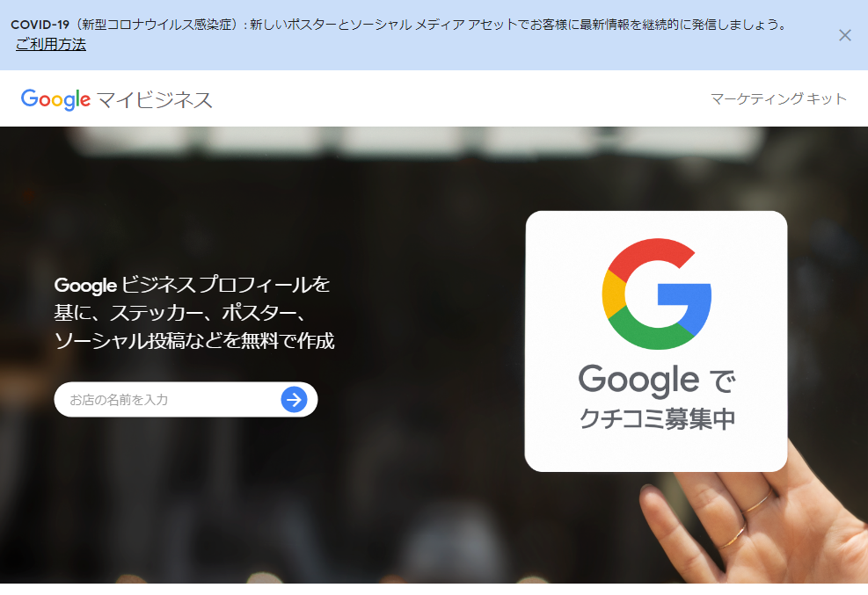Open the ご利用方法 link
Screen dimensions: 868x595
tap(50, 44)
